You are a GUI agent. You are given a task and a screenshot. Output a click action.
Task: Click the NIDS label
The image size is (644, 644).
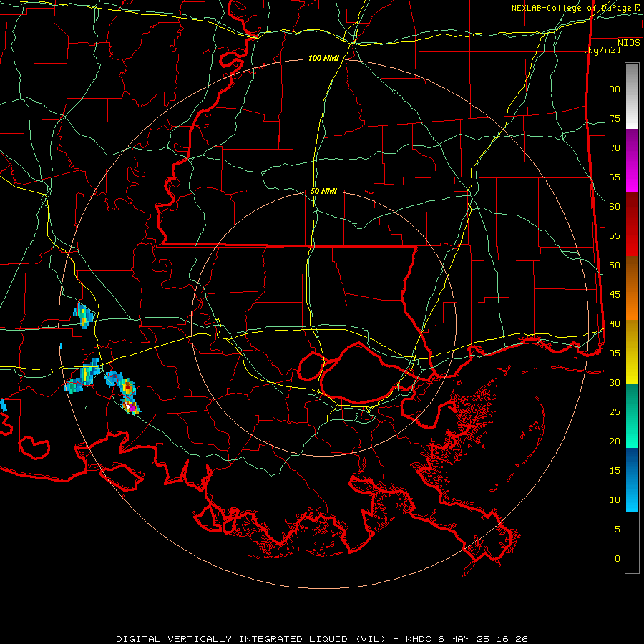coord(629,43)
